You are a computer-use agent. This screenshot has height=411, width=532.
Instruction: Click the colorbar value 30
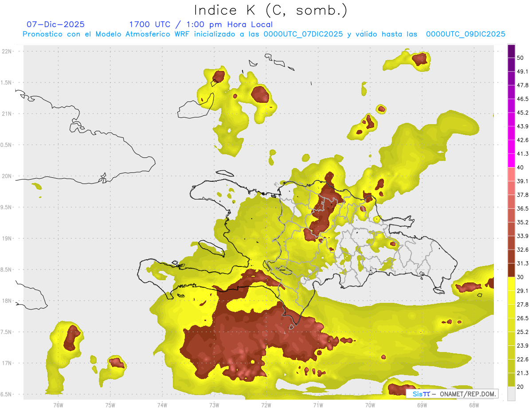point(520,277)
